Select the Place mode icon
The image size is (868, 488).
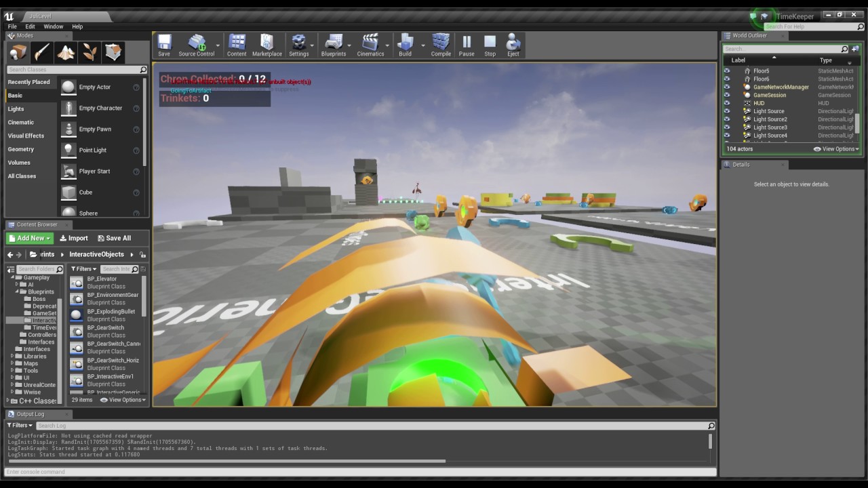pyautogui.click(x=18, y=52)
